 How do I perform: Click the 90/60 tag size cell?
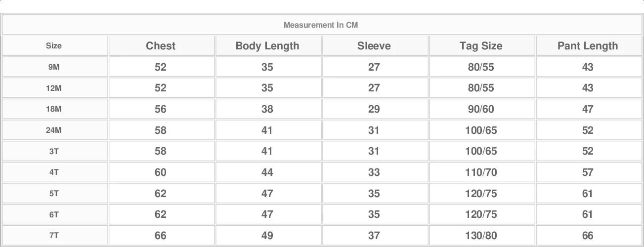[x=481, y=109]
